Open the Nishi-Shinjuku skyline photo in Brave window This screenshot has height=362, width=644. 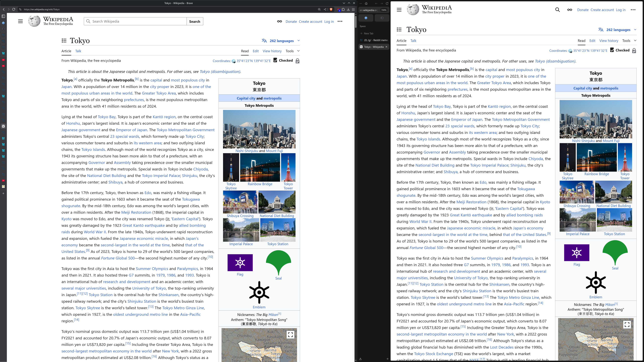259,129
